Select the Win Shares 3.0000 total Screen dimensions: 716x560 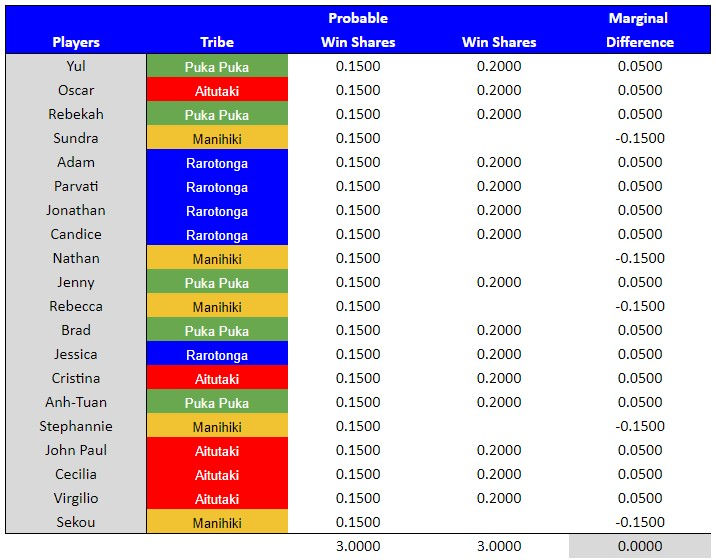[499, 546]
